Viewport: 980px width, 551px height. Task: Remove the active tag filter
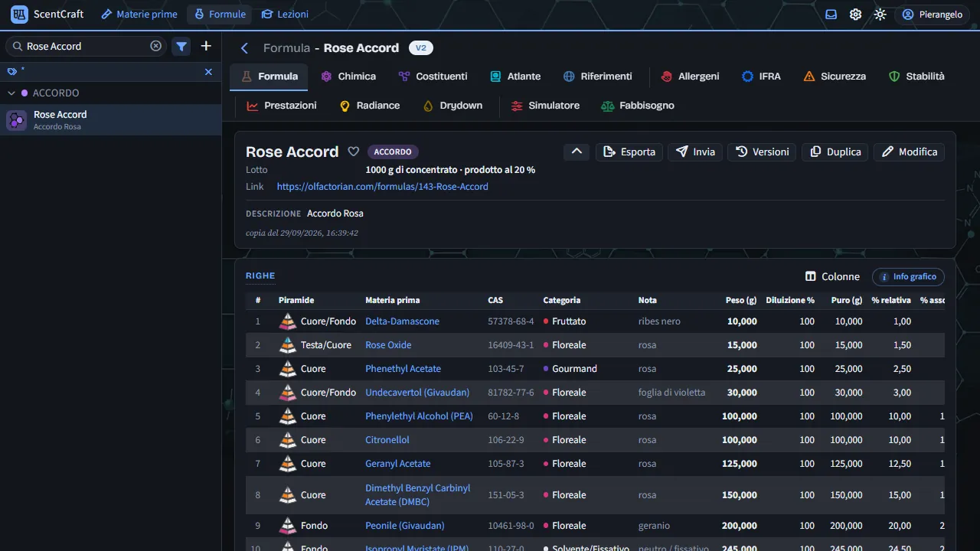[x=208, y=72]
